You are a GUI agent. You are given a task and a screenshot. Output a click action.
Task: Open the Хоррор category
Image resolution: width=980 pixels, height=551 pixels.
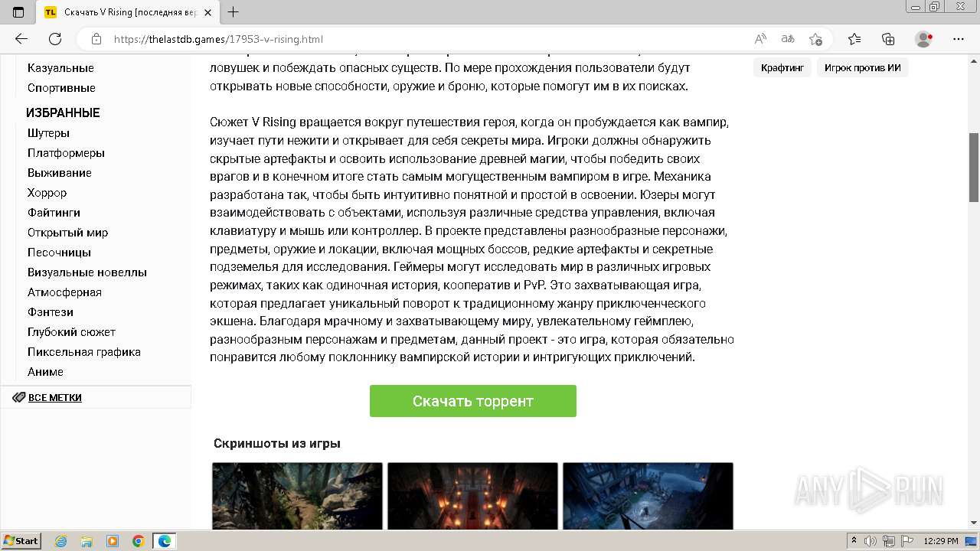tap(47, 193)
